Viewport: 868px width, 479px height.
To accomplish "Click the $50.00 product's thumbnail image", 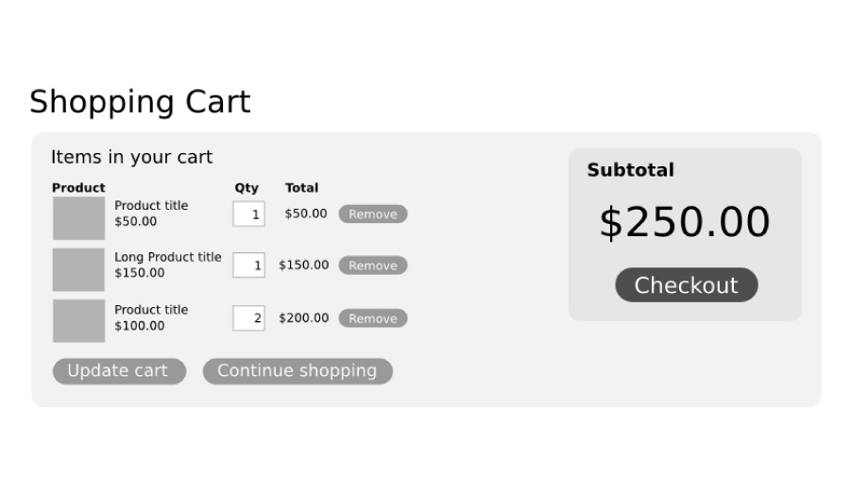I will pos(78,217).
